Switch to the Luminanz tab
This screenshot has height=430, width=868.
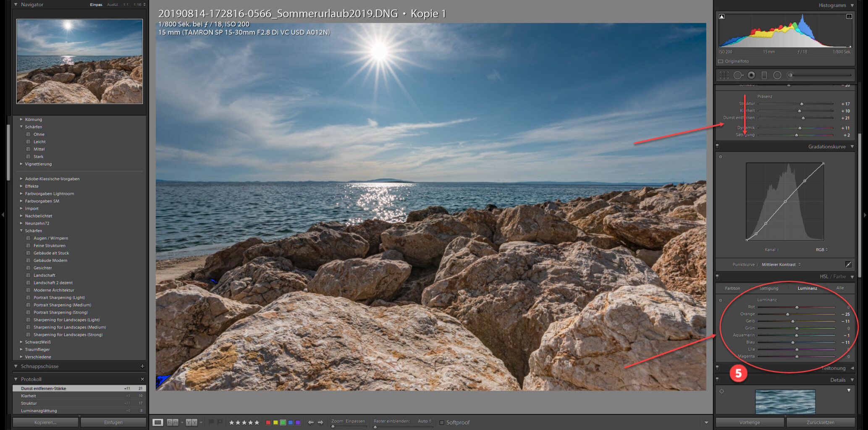tap(808, 288)
